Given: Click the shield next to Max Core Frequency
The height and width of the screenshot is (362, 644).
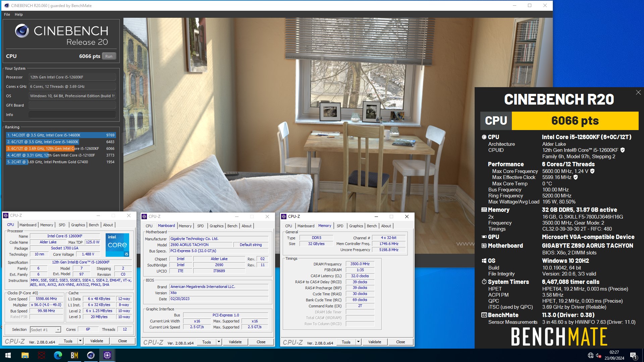Looking at the screenshot, I should click(x=592, y=171).
